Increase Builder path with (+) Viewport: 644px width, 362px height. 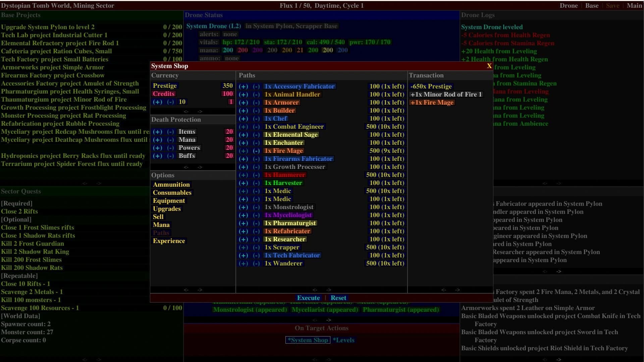(244, 111)
